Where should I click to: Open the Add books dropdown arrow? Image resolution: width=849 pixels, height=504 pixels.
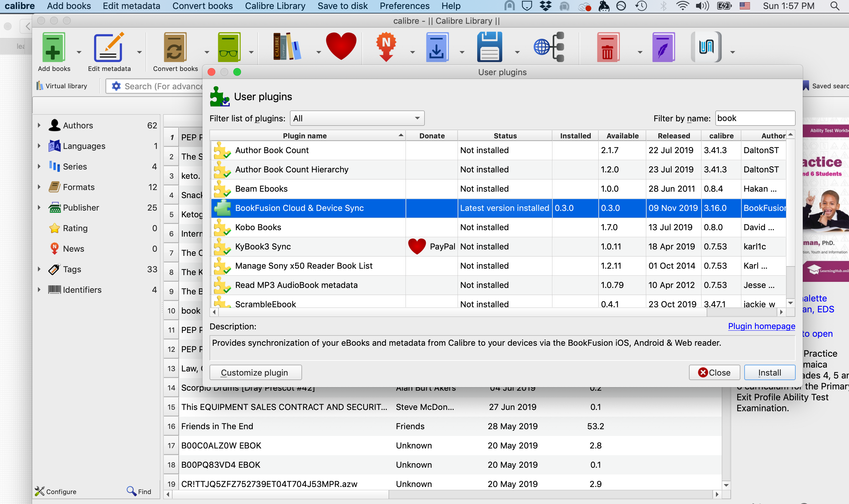point(79,52)
